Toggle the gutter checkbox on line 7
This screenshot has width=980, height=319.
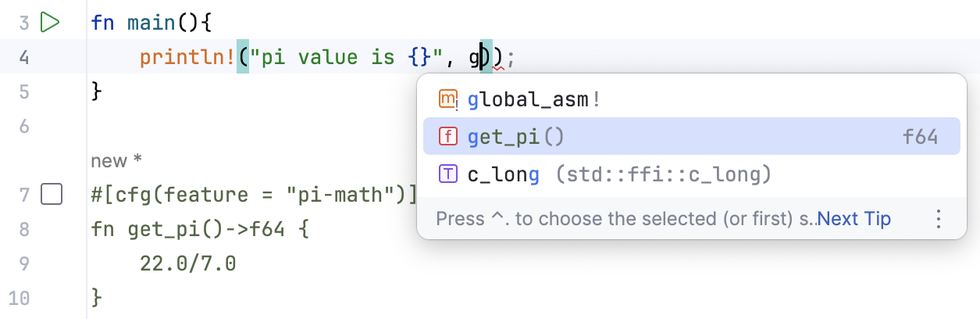click(x=51, y=194)
